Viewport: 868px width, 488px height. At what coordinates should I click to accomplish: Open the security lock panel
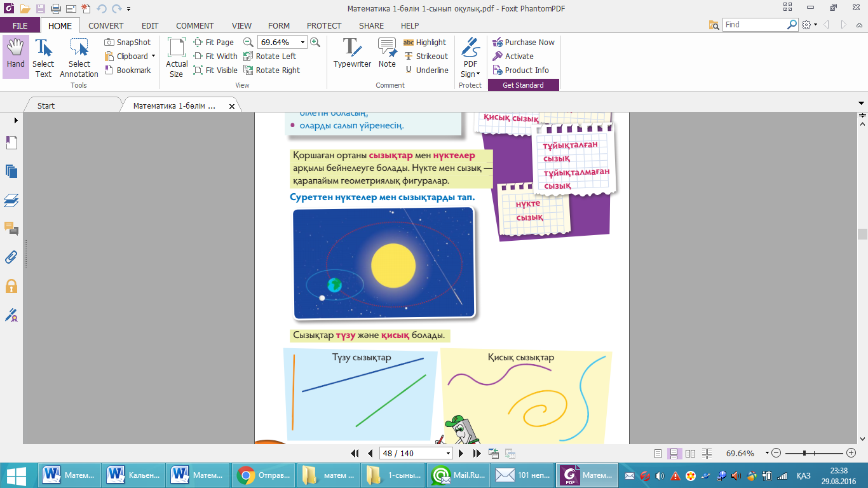(x=11, y=286)
